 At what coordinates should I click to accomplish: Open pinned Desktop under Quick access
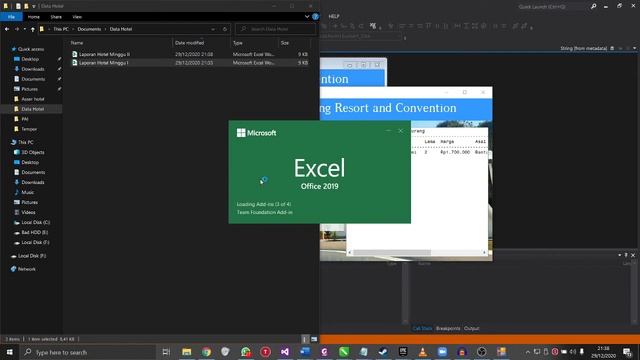click(x=30, y=59)
